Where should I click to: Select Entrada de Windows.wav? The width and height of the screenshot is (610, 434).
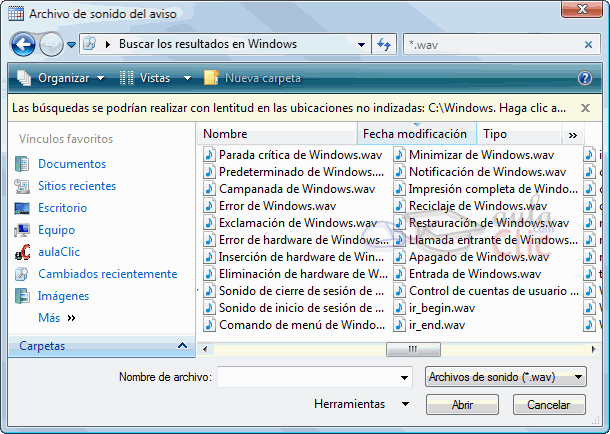467,274
